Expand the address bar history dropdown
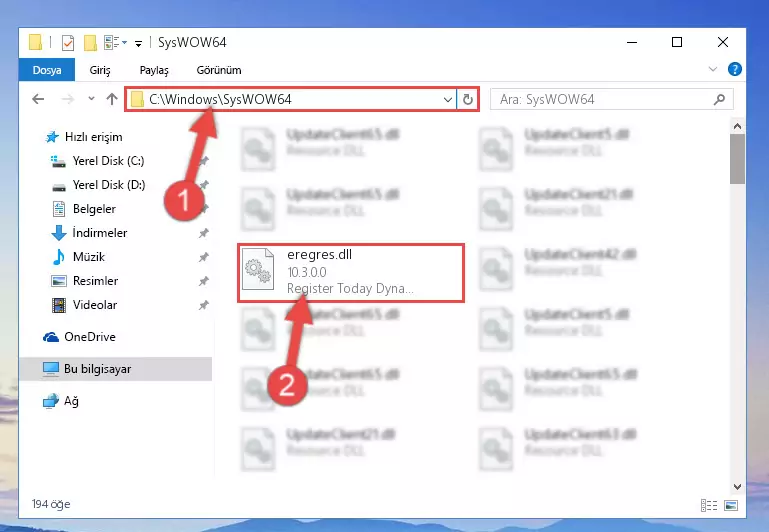 pyautogui.click(x=447, y=100)
